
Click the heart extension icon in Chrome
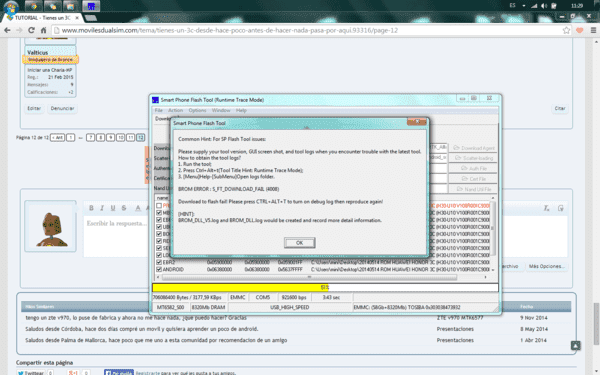(x=580, y=30)
